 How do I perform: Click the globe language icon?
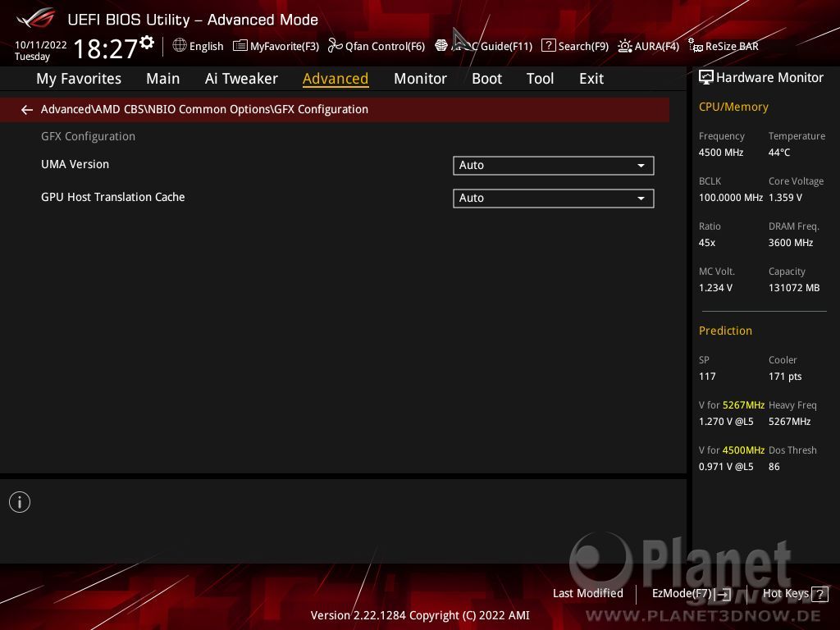(x=180, y=45)
